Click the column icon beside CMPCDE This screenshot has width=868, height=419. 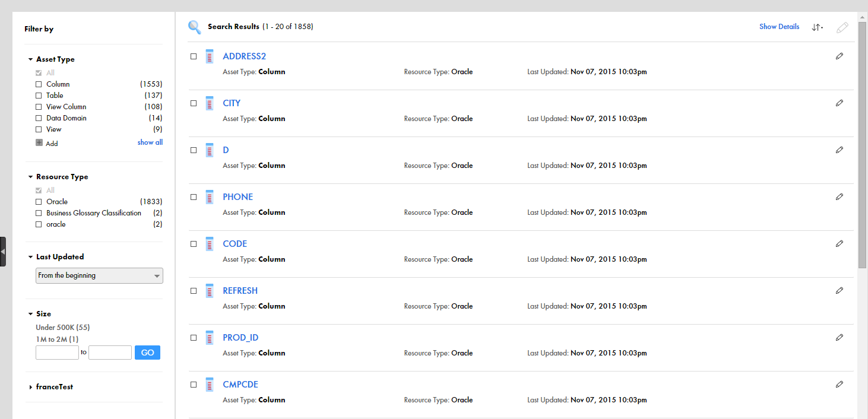209,385
